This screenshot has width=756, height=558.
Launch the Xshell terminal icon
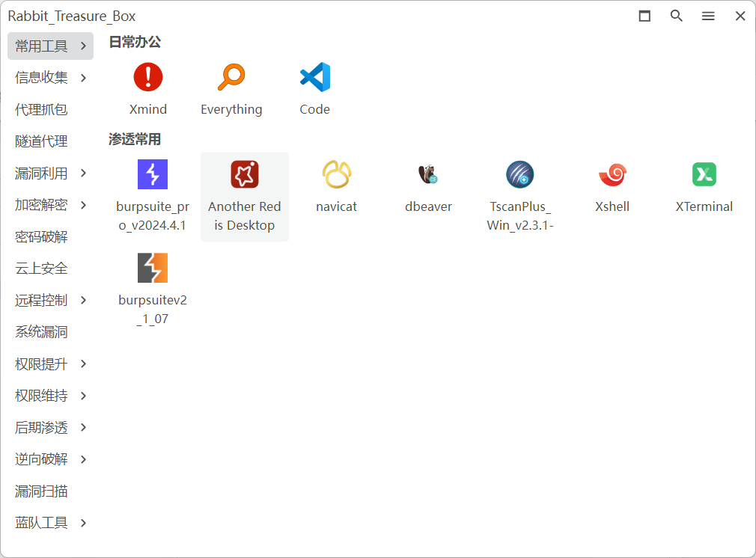[x=612, y=175]
